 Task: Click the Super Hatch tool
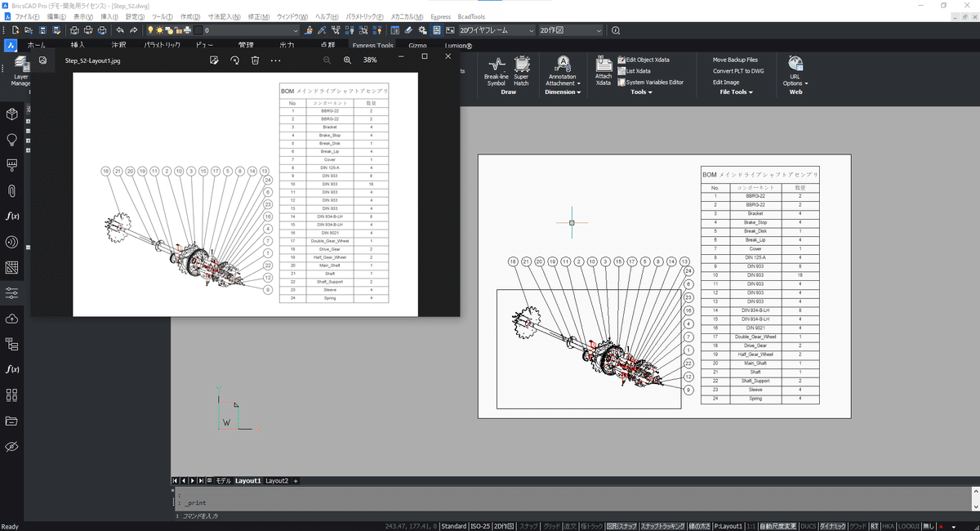click(x=521, y=70)
